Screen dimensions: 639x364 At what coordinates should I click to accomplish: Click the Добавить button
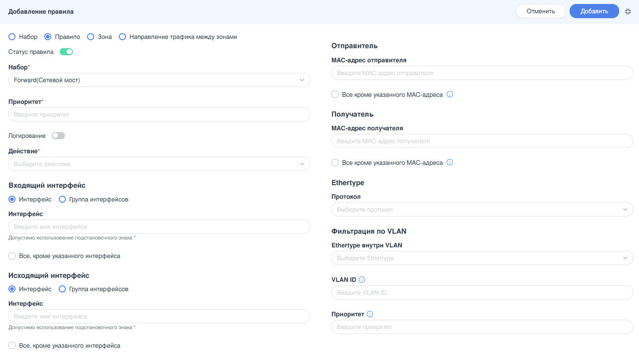pos(594,11)
